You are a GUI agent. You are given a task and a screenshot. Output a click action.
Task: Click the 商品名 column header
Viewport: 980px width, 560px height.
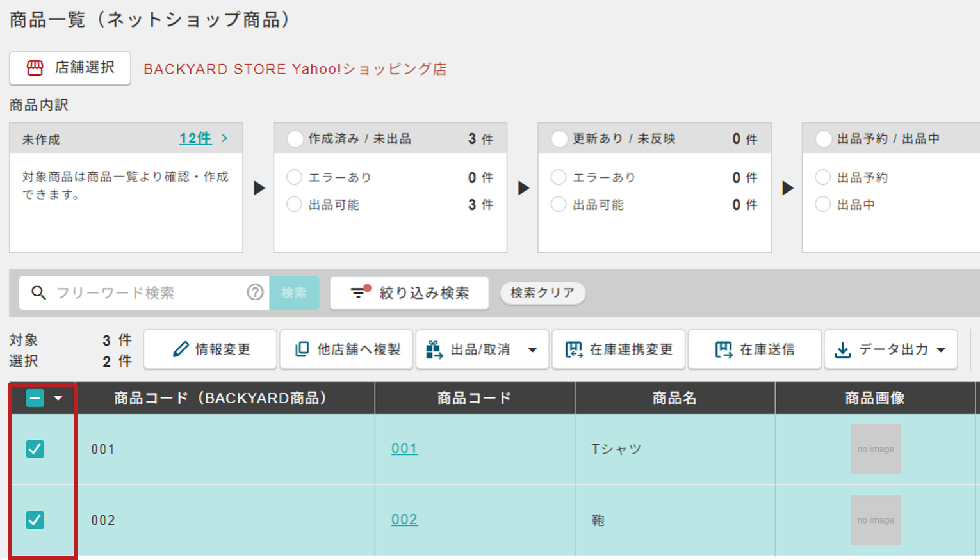pos(674,399)
